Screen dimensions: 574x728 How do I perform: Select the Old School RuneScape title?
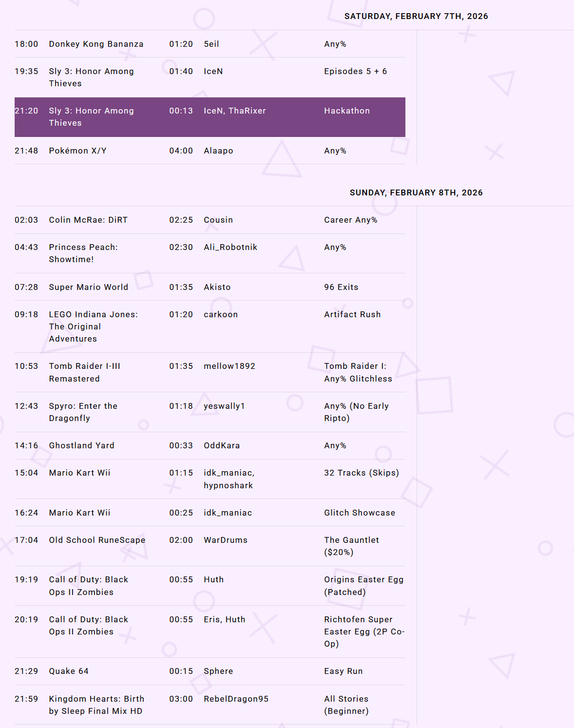point(97,540)
